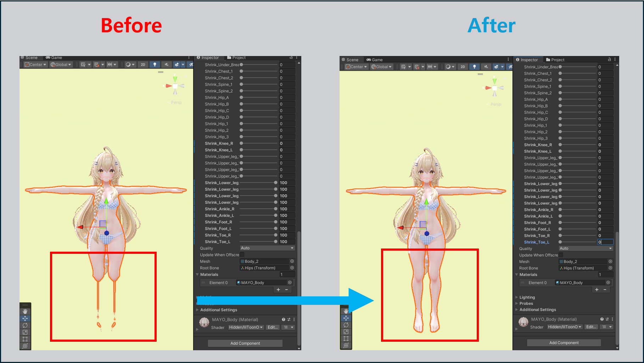644x363 pixels.
Task: Pick a mesh using the Body_2 object picker in Before inspector
Action: [x=292, y=261]
